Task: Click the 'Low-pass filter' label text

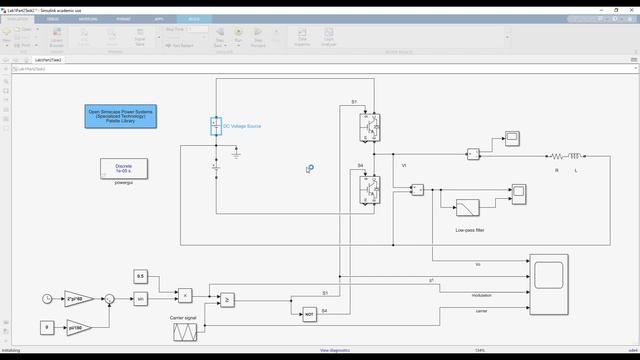Action: (x=470, y=230)
